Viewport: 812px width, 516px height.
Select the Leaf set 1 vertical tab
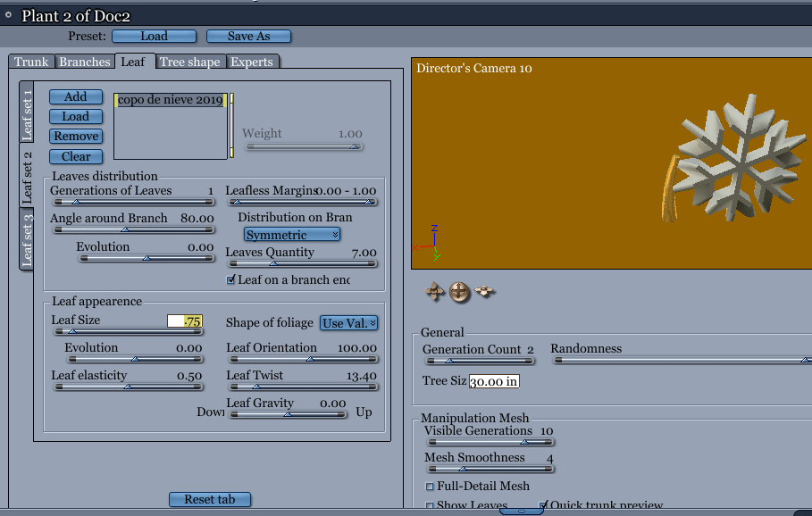(27, 112)
